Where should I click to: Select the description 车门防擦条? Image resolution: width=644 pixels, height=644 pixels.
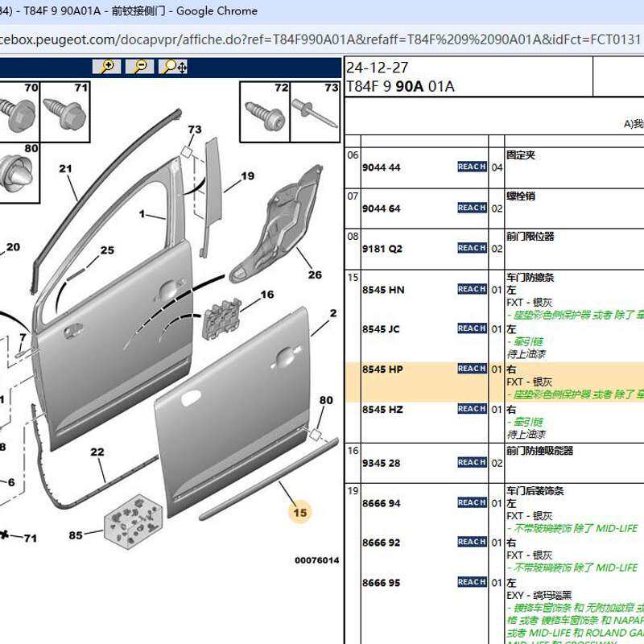[530, 277]
